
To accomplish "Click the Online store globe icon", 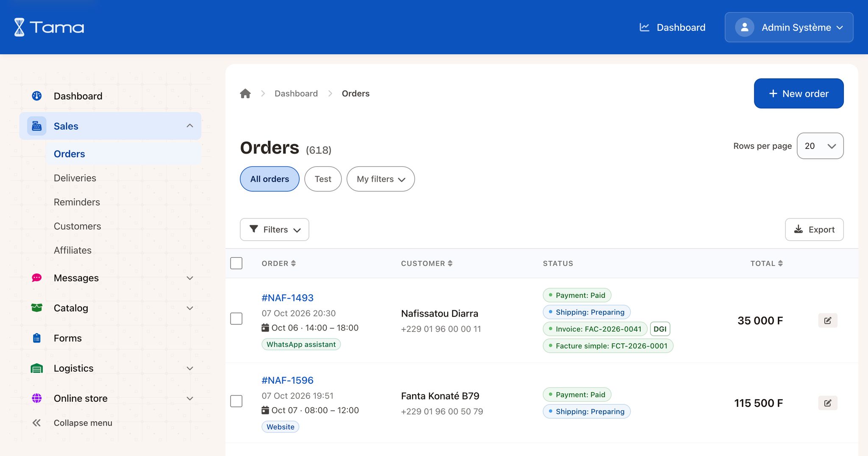I will point(37,398).
